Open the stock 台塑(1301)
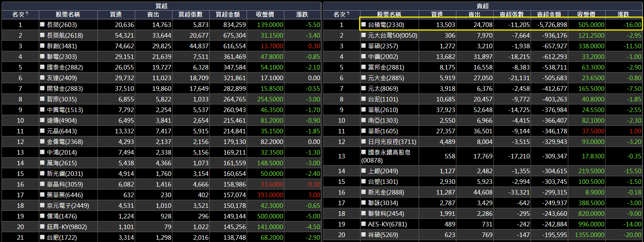Viewport: 644px width, 242px height. tap(383, 182)
